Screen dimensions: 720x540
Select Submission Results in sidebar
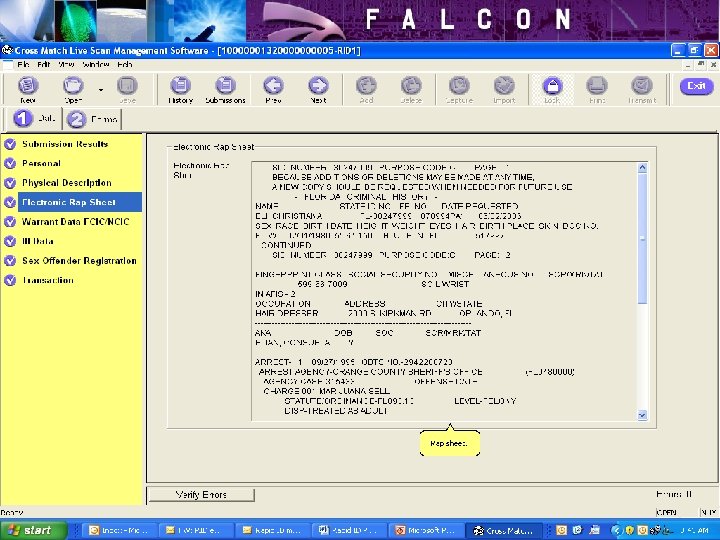click(x=65, y=144)
